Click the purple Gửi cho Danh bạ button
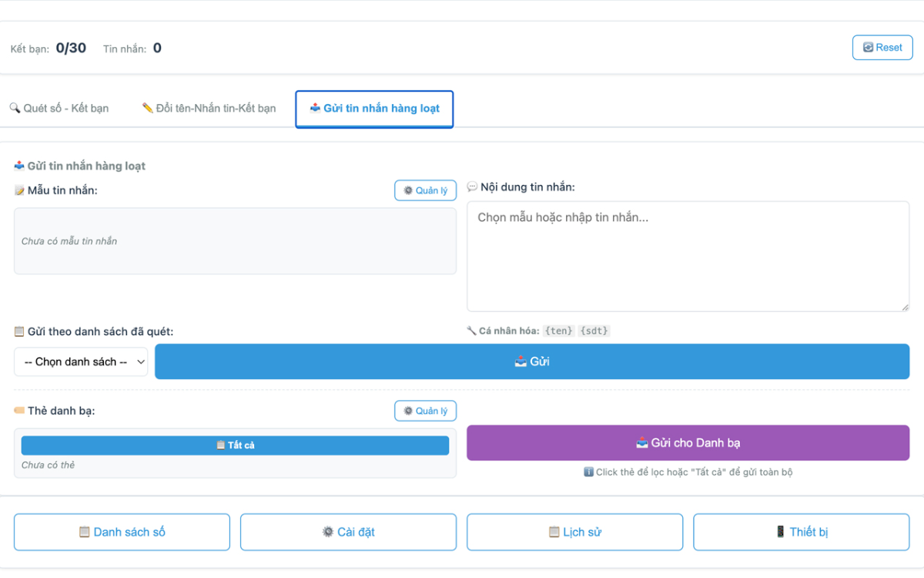The height and width of the screenshot is (578, 924). point(688,442)
